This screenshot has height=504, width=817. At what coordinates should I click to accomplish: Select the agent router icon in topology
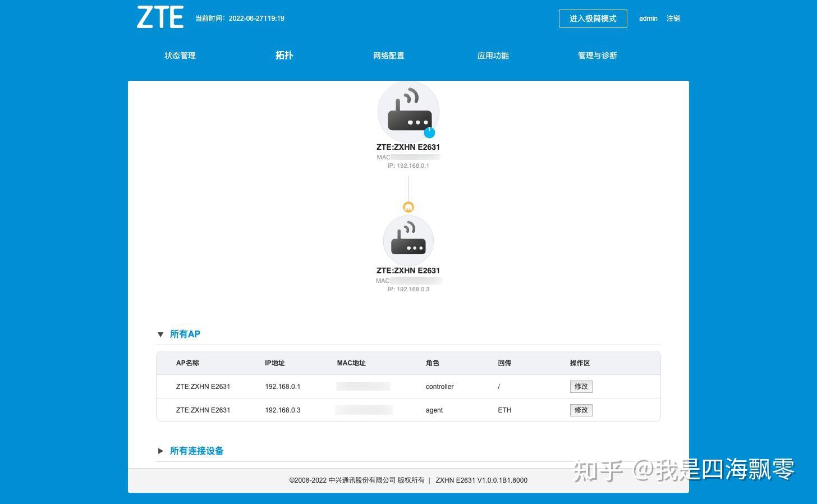408,240
